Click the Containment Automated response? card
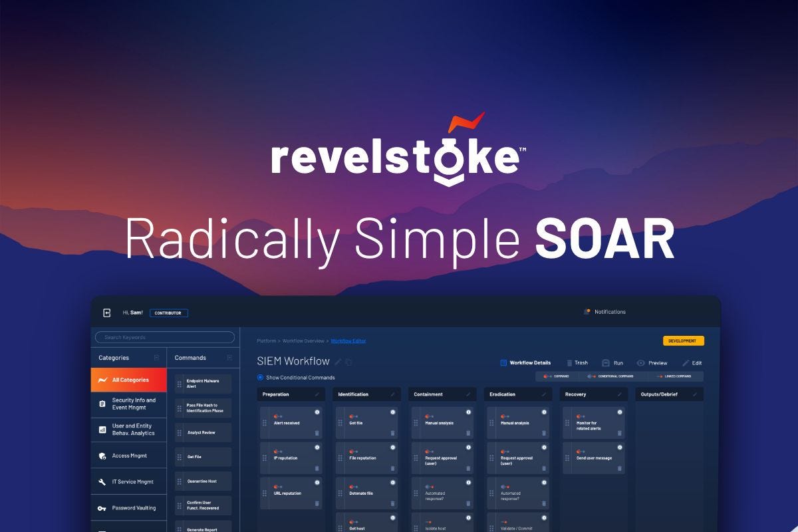The height and width of the screenshot is (532, 798). (x=443, y=493)
